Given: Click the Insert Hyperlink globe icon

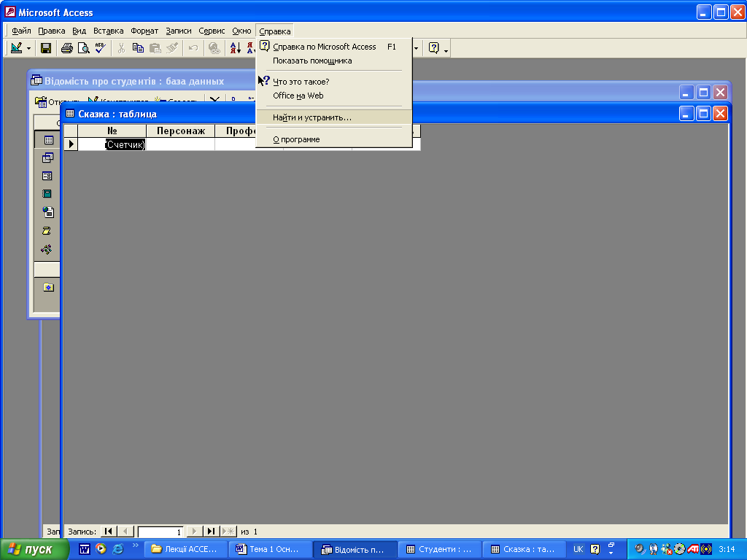Looking at the screenshot, I should click(214, 48).
